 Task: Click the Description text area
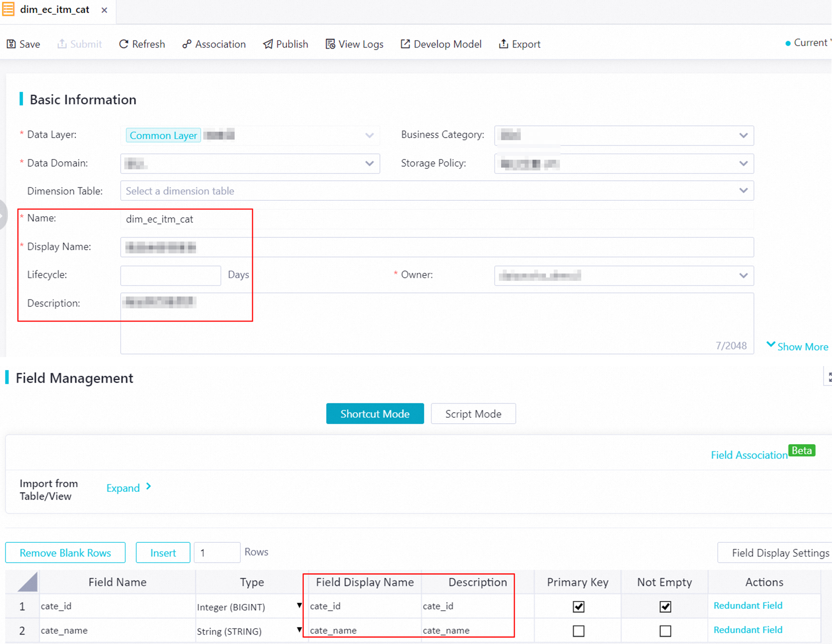[x=437, y=324]
